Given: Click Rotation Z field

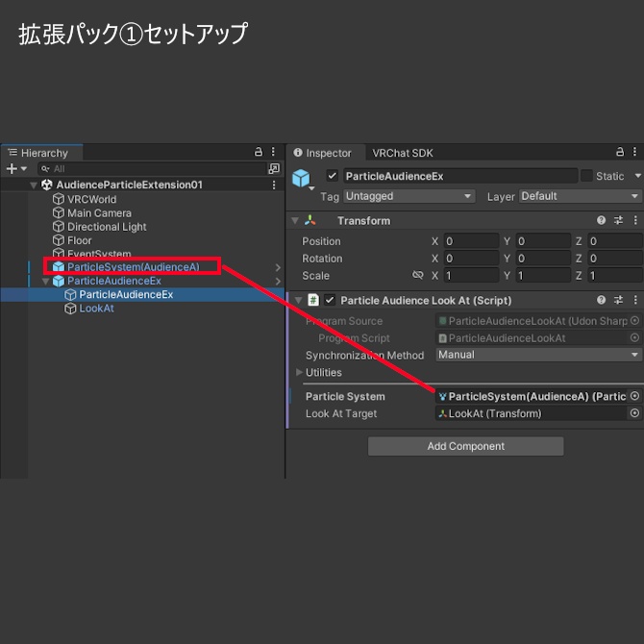Looking at the screenshot, I should pyautogui.click(x=615, y=259).
